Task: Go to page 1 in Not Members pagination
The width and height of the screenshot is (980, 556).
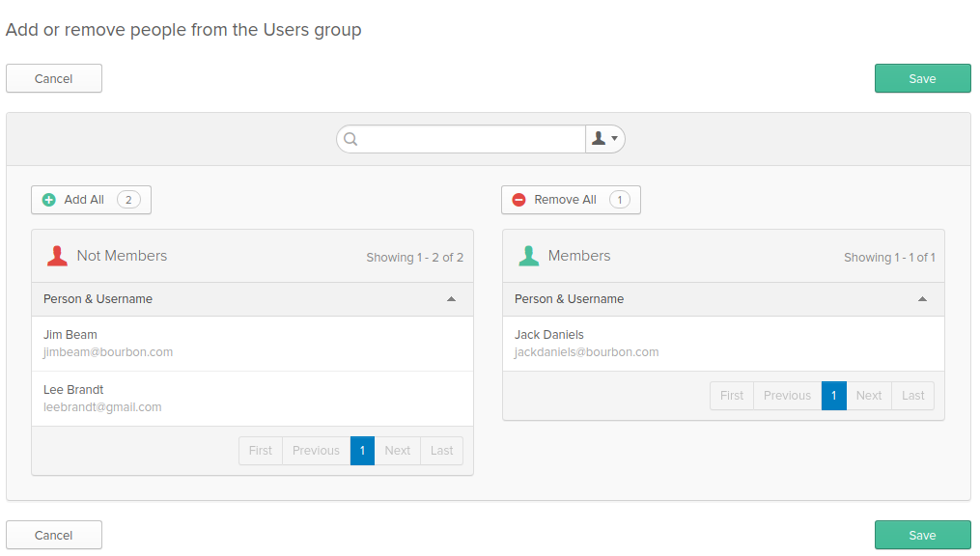Action: tap(362, 451)
